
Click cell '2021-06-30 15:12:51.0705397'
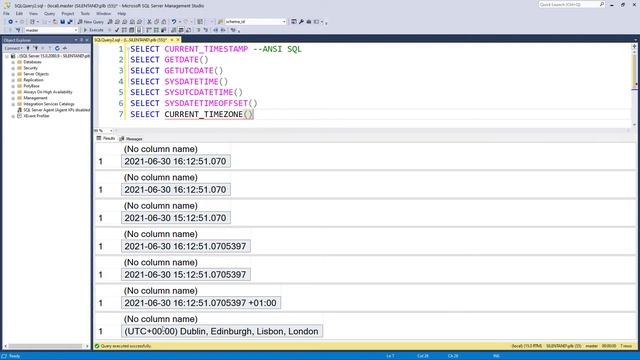186,275
